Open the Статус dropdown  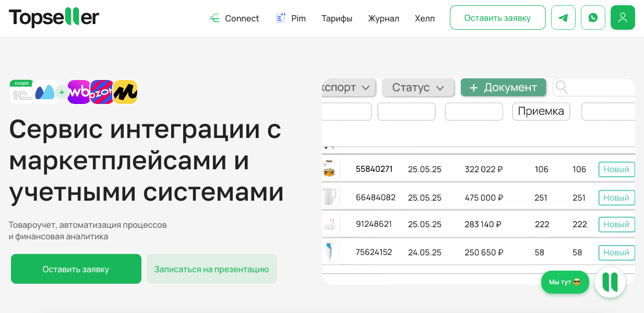click(418, 87)
